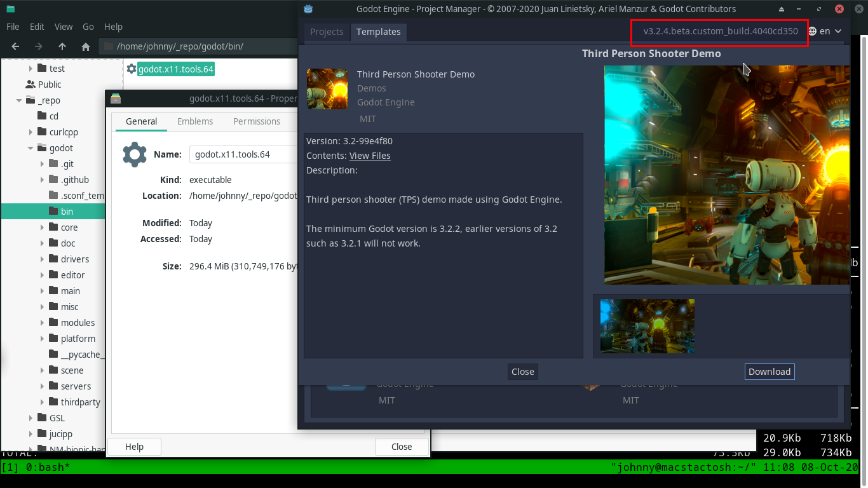Select the scene folder in tree

point(72,370)
